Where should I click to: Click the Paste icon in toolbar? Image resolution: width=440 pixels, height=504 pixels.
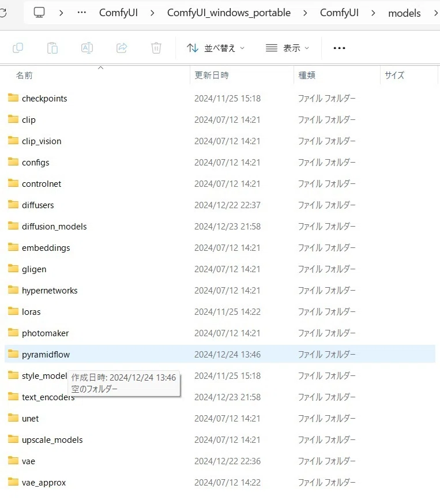[x=52, y=48]
